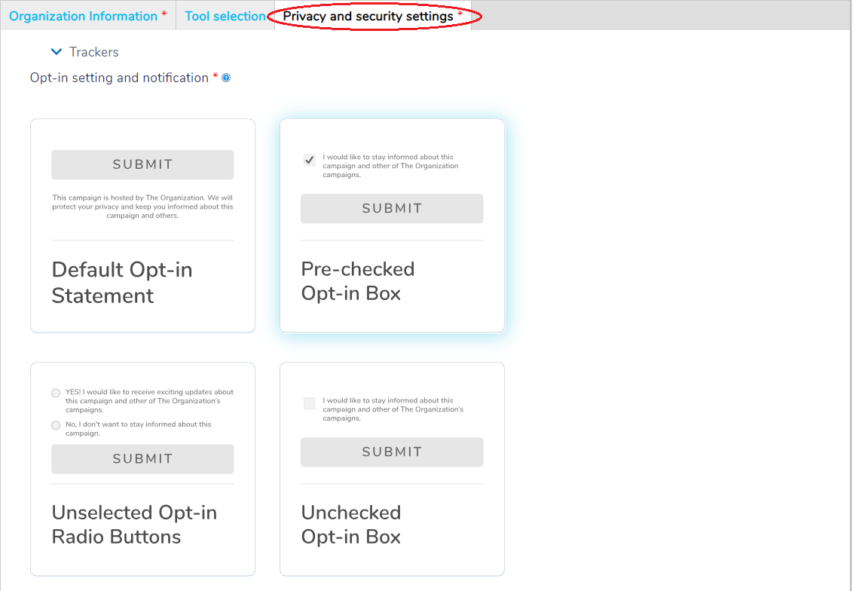The image size is (868, 591).
Task: Click the Trackers section label
Action: point(94,52)
